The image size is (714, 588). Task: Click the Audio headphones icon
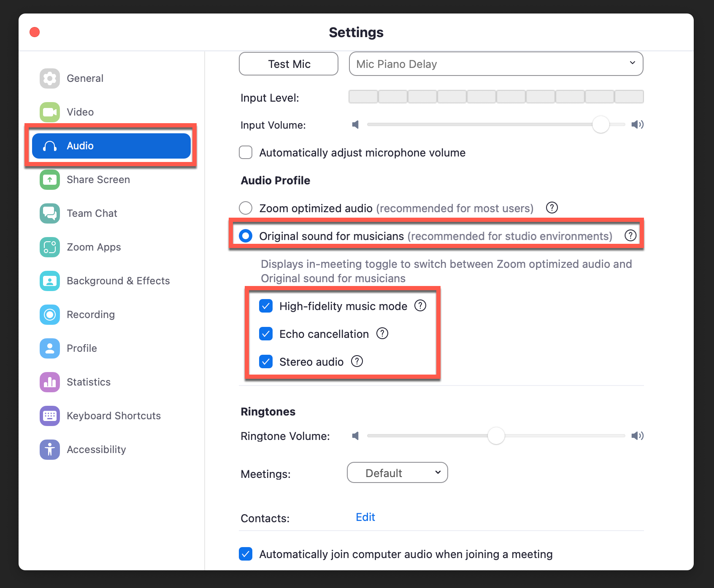(50, 146)
